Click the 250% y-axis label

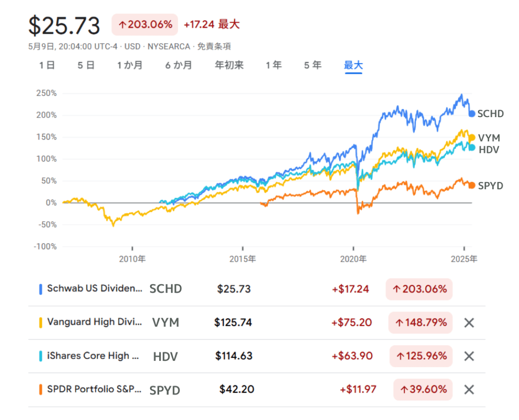(x=47, y=93)
